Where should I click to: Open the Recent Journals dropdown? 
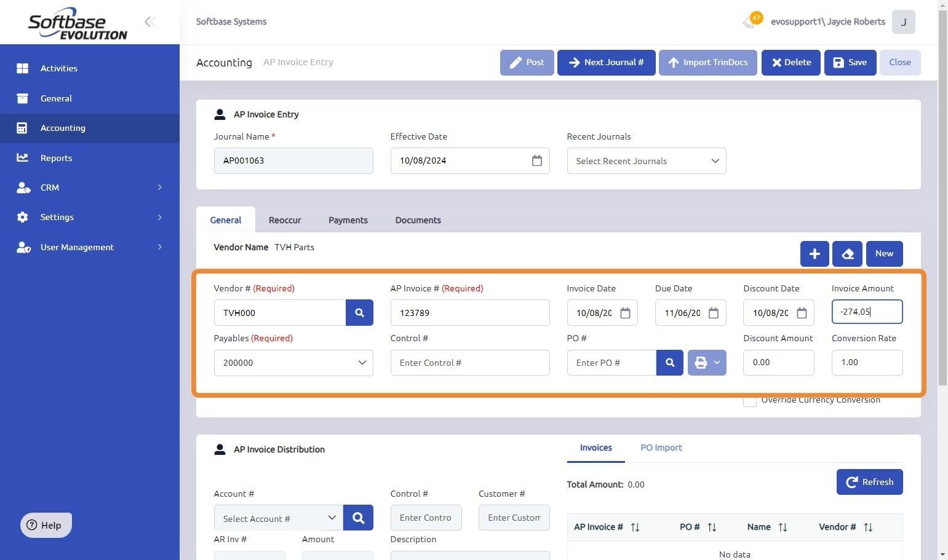pyautogui.click(x=646, y=161)
